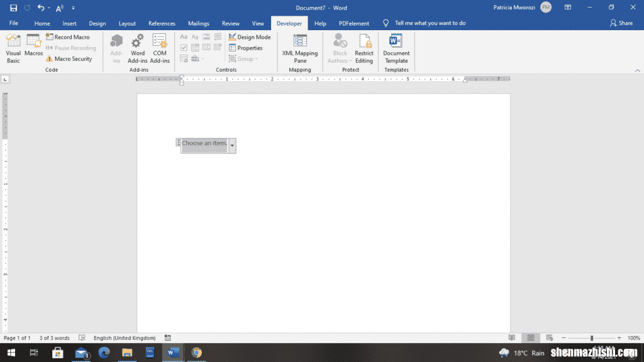Switch to the Home tab
The image size is (644, 362).
(42, 23)
